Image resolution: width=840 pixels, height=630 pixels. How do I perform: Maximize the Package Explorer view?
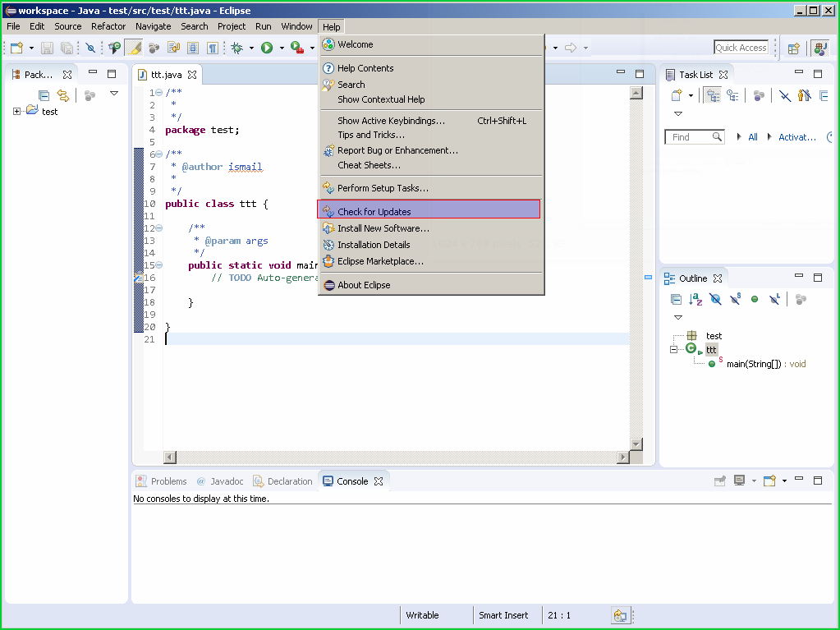[112, 74]
